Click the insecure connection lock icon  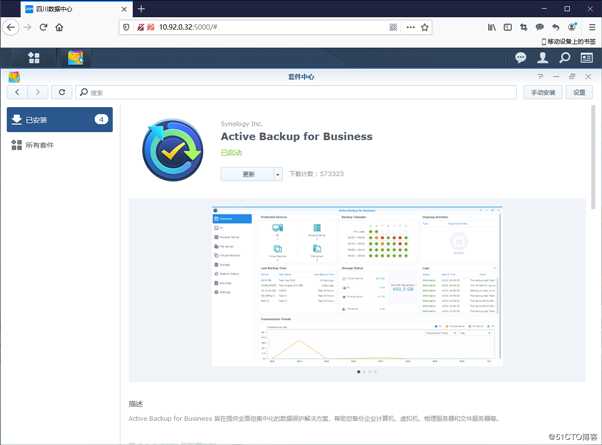[141, 27]
